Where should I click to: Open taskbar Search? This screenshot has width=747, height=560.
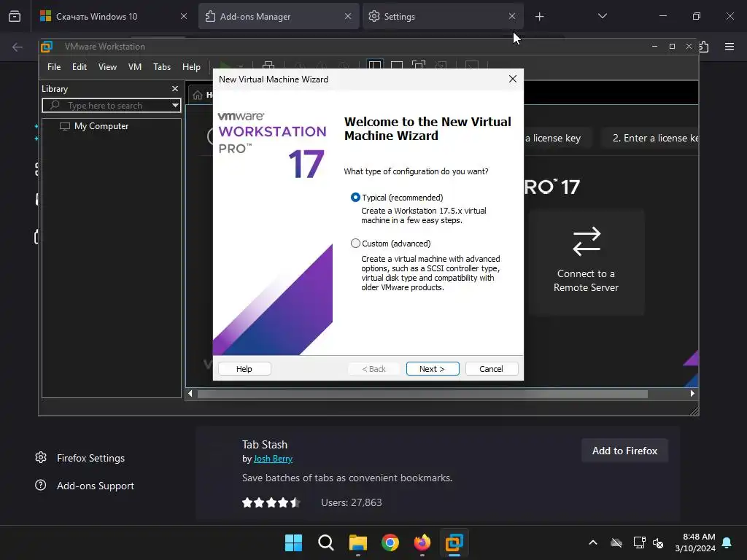pyautogui.click(x=326, y=542)
